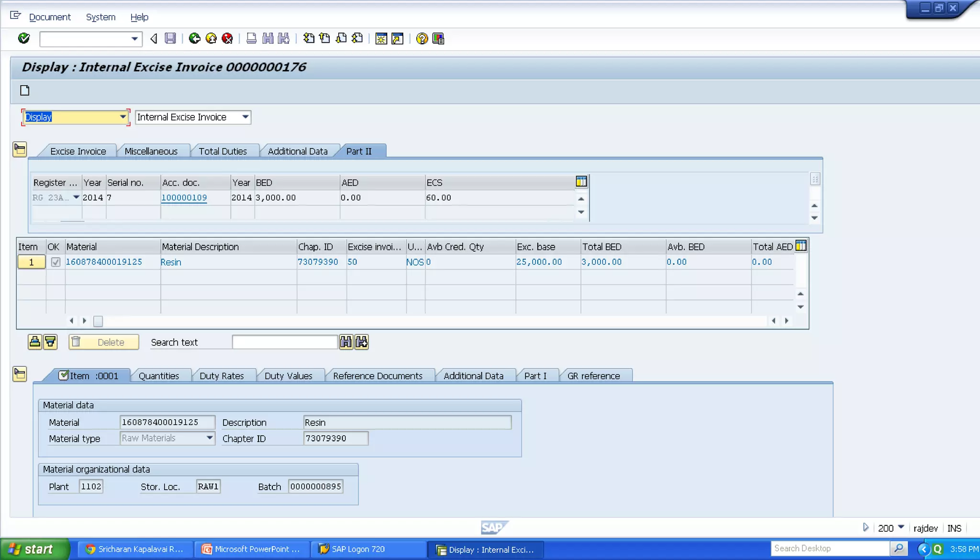Viewport: 980px width, 560px height.
Task: Select item row 1 button
Action: click(x=32, y=262)
